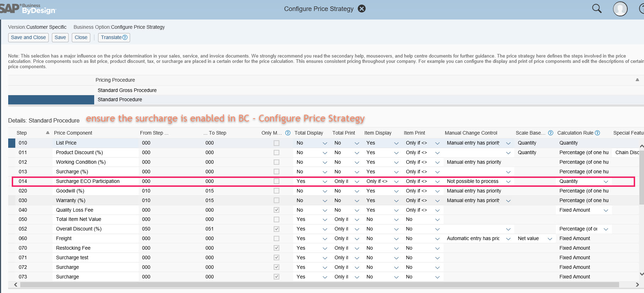Uncheck Only Manual for Overall Discount
This screenshot has height=293, width=644.
pyautogui.click(x=277, y=229)
